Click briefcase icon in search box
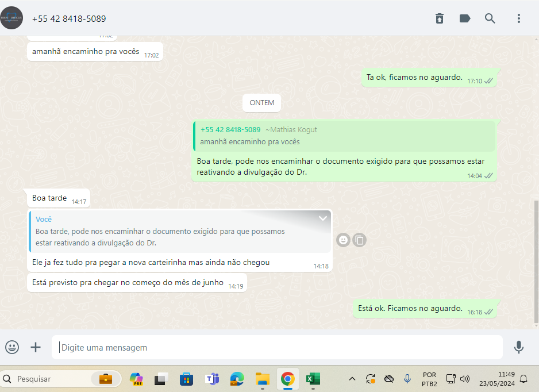 pyautogui.click(x=106, y=379)
